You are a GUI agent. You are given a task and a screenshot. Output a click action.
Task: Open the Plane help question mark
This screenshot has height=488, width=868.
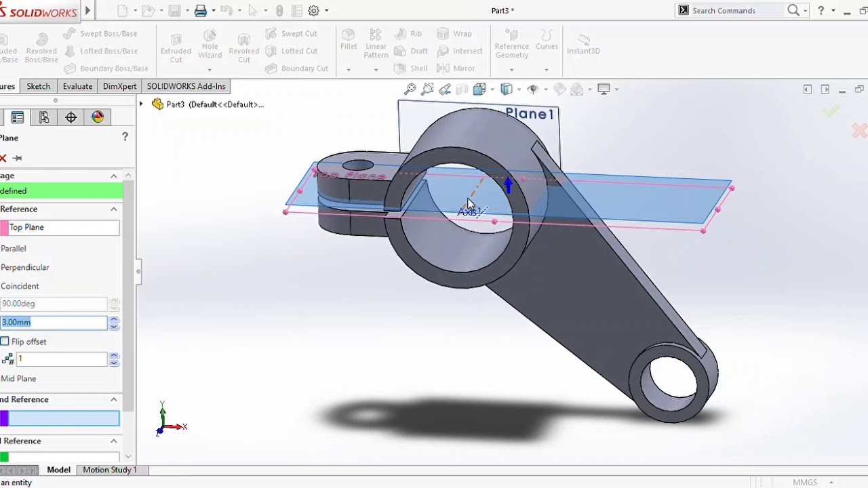125,137
